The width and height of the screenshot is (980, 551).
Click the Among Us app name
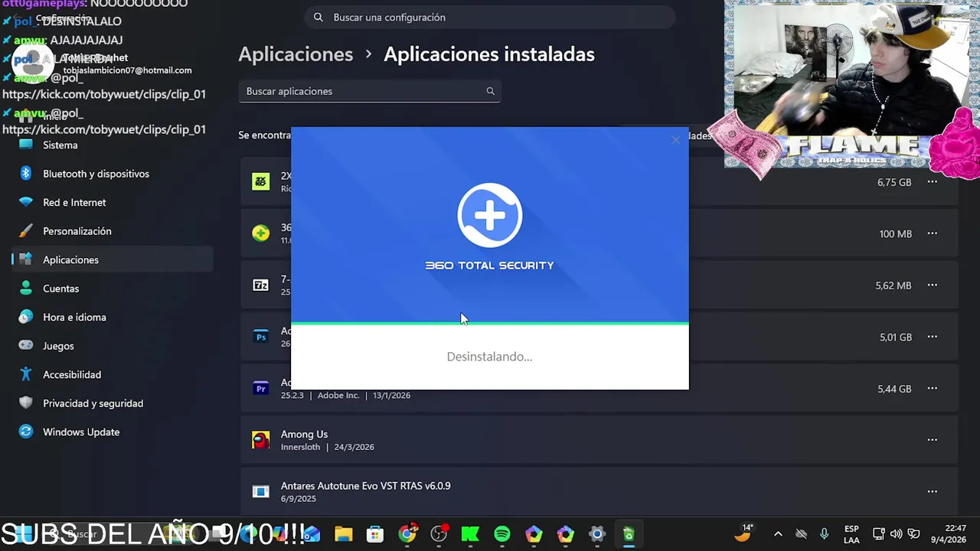point(304,434)
